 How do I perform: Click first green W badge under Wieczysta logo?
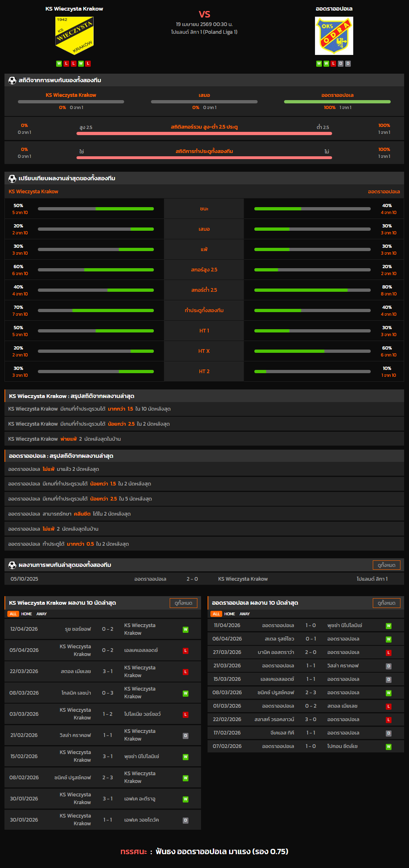59,63
